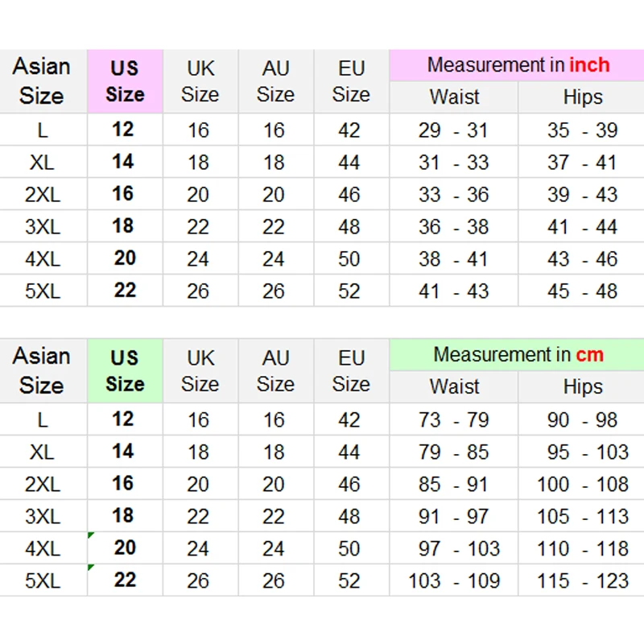Click the hips cell showing 115 - 123
This screenshot has height=644, width=644.
[x=582, y=580]
